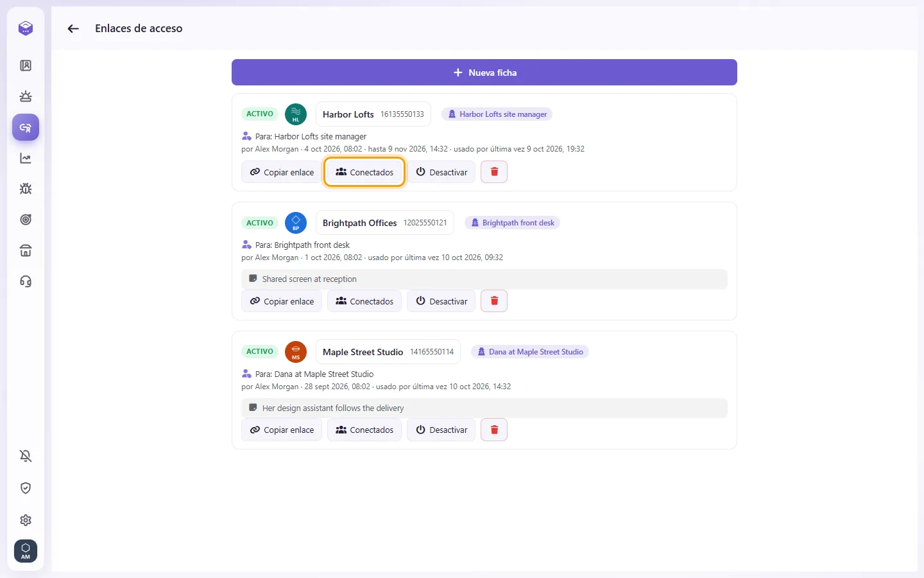924x578 pixels.
Task: Click the Brightpath BP avatar
Action: click(x=296, y=223)
